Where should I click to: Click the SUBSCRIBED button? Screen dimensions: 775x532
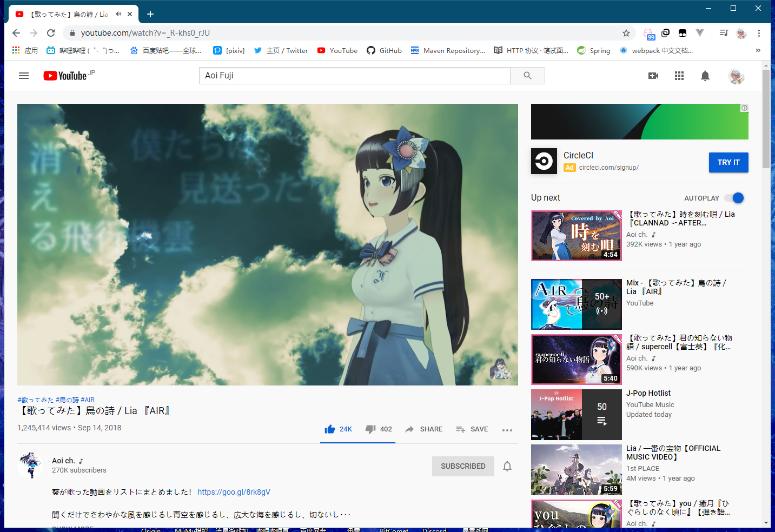(x=463, y=466)
